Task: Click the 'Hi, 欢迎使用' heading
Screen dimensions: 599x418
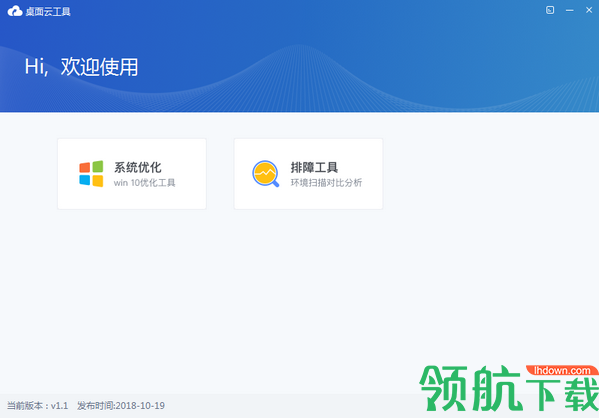Action: pyautogui.click(x=81, y=67)
